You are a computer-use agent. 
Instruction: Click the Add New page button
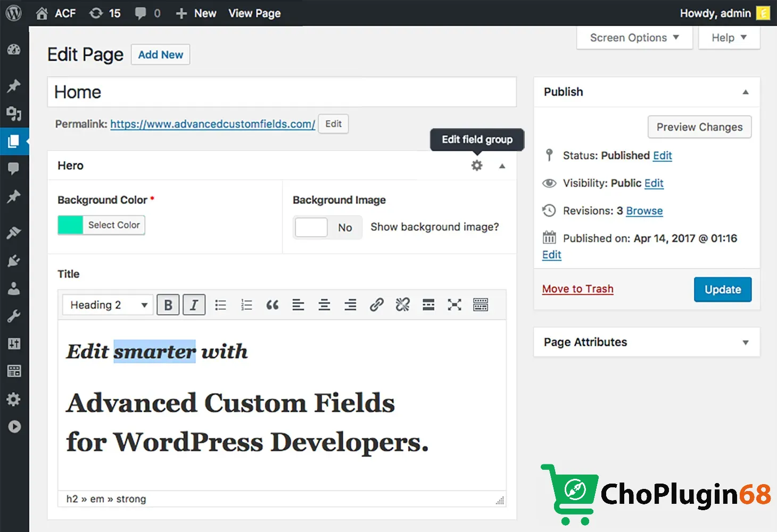click(161, 55)
